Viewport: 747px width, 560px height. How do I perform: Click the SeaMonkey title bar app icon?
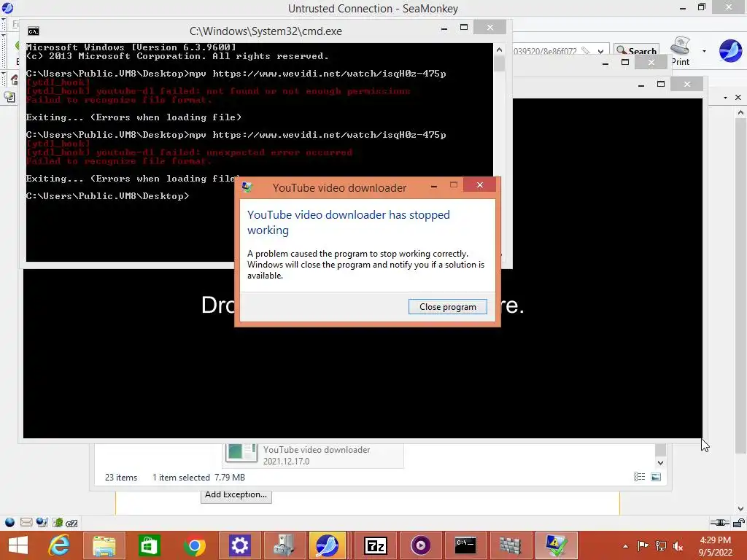(x=7, y=7)
